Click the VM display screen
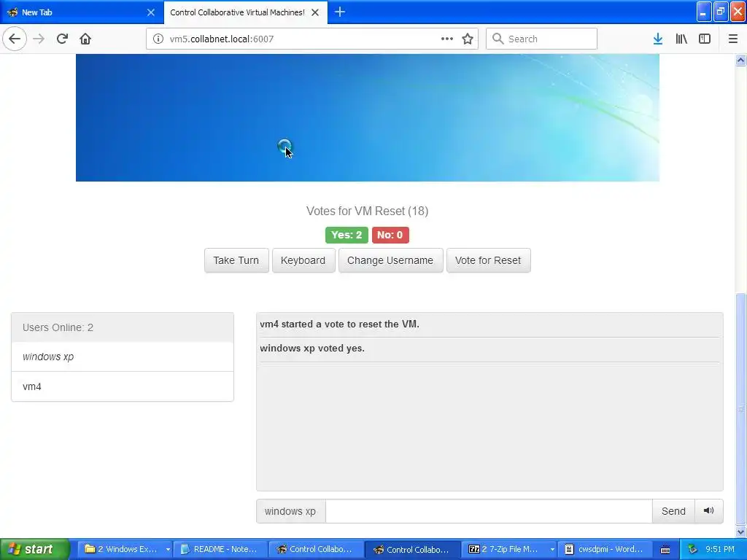 (368, 117)
